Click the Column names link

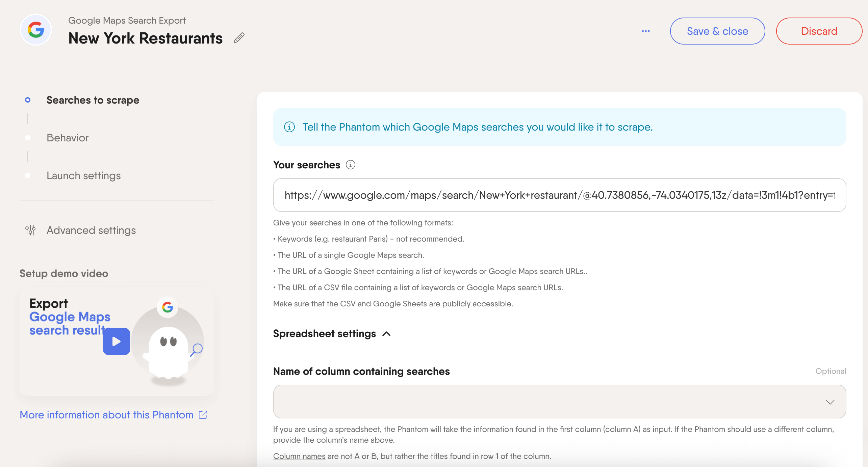click(299, 456)
